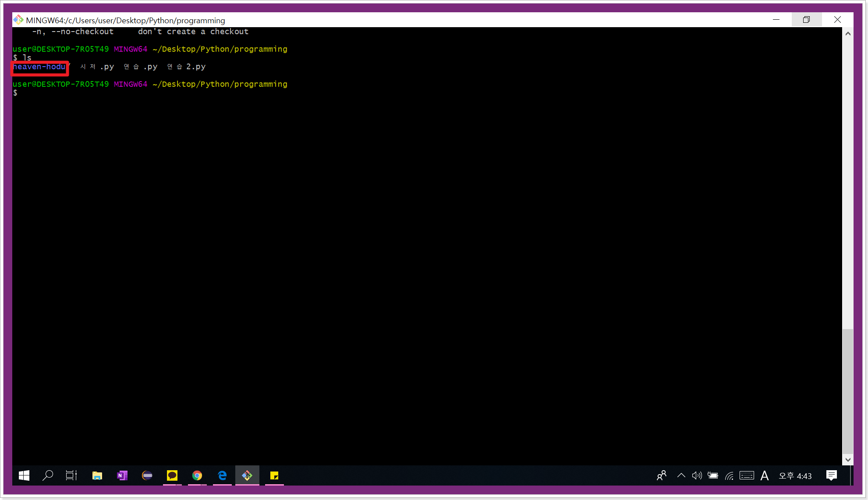
Task: Open Eclipse from the taskbar
Action: point(147,475)
